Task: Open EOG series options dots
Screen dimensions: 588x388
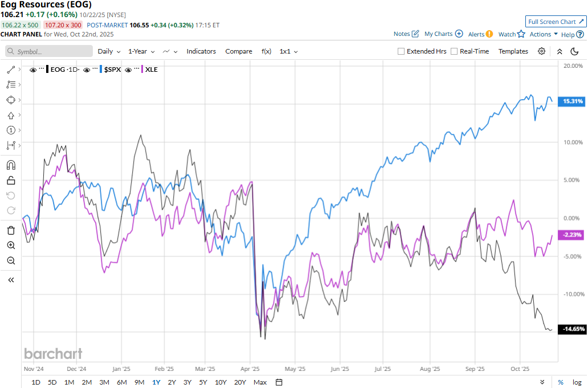Action: tap(42, 68)
